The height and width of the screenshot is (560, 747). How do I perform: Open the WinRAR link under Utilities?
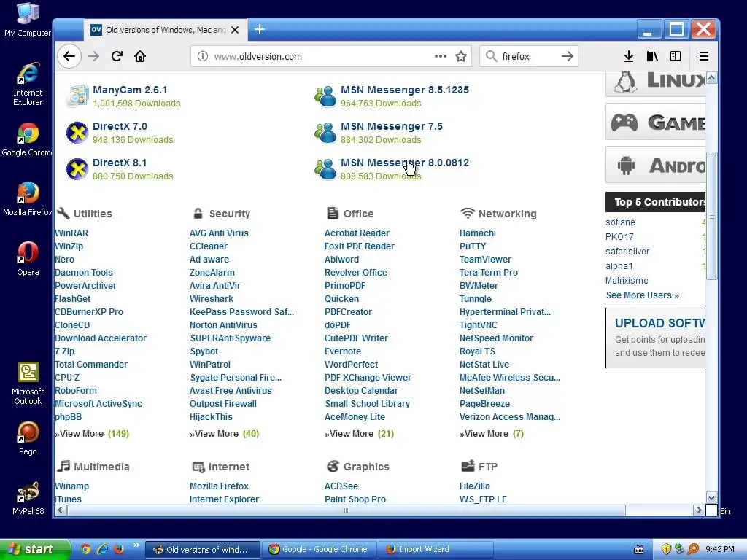click(71, 233)
